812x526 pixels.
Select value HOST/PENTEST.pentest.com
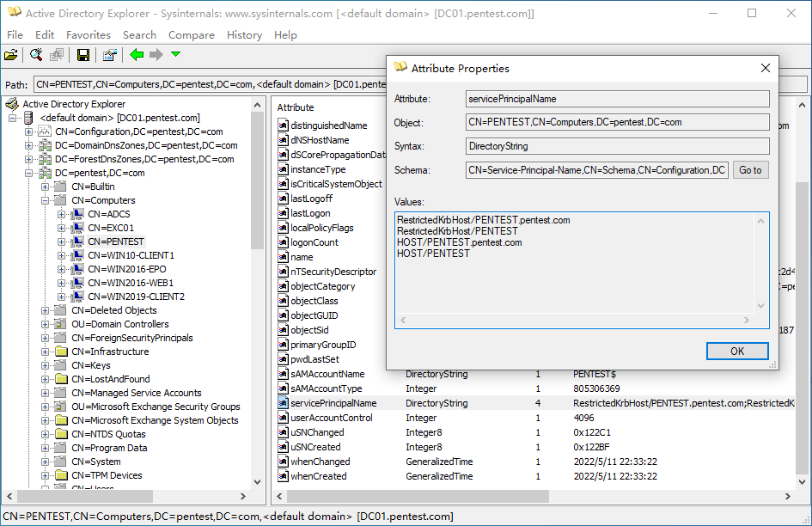[460, 242]
